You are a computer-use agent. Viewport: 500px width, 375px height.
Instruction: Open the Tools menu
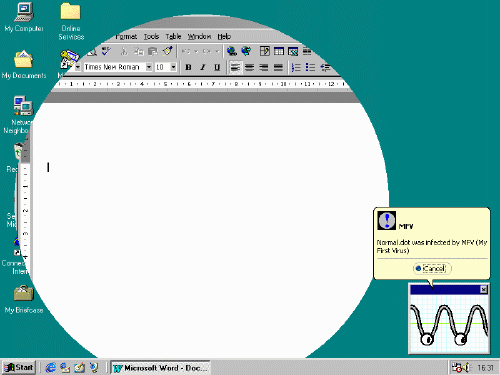click(151, 37)
